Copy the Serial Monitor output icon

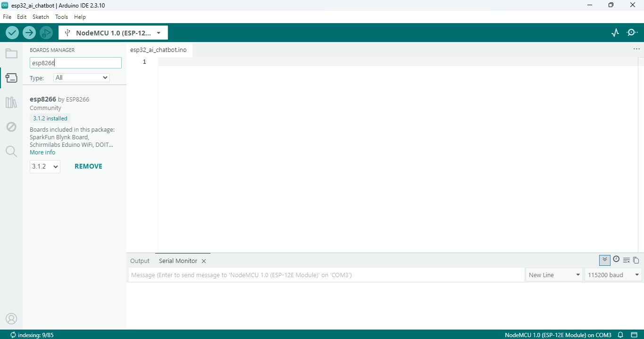(636, 260)
